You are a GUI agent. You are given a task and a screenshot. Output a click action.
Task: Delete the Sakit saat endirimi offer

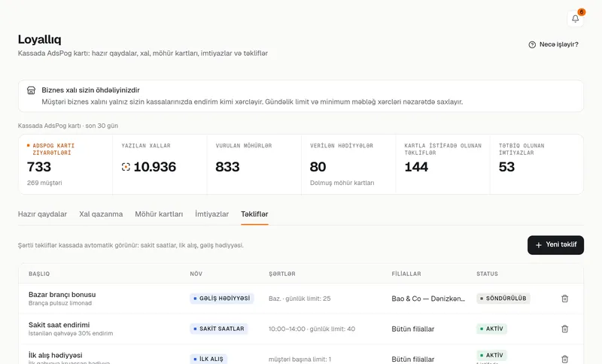565,329
